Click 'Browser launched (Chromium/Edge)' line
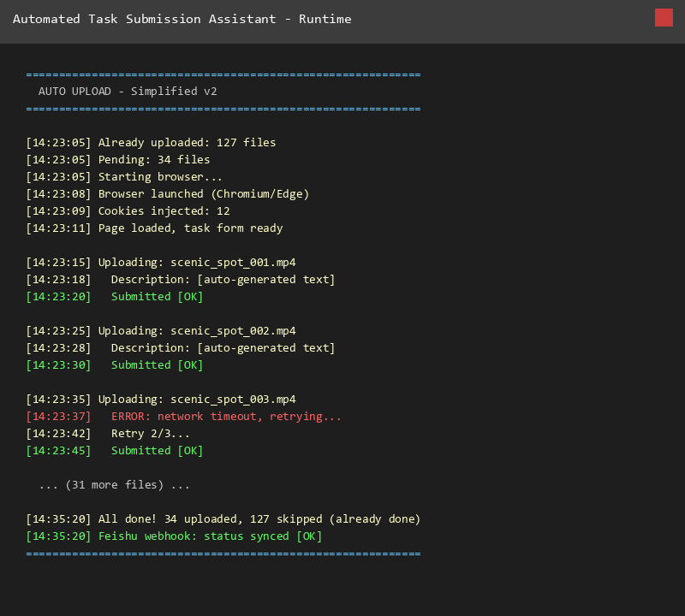The image size is (685, 616). pyautogui.click(x=167, y=194)
